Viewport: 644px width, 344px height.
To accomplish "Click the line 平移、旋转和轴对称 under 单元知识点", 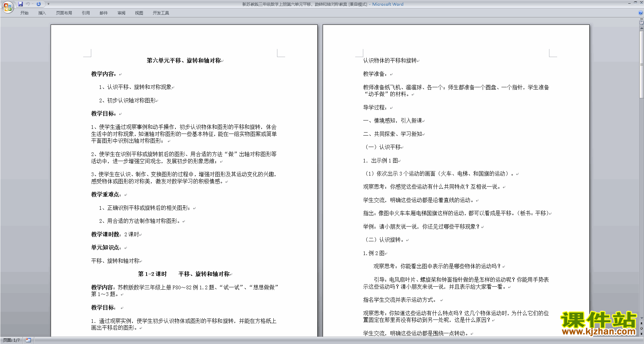I will pos(115,261).
